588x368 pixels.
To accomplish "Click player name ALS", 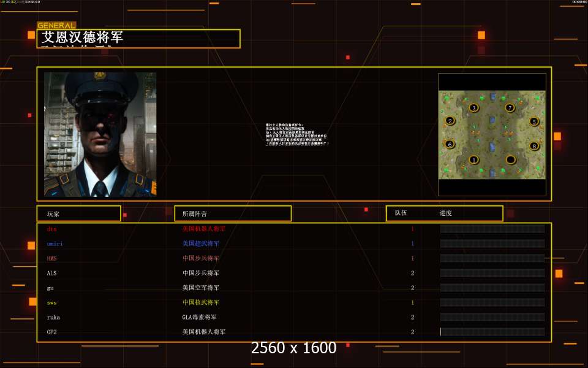I will (x=51, y=273).
